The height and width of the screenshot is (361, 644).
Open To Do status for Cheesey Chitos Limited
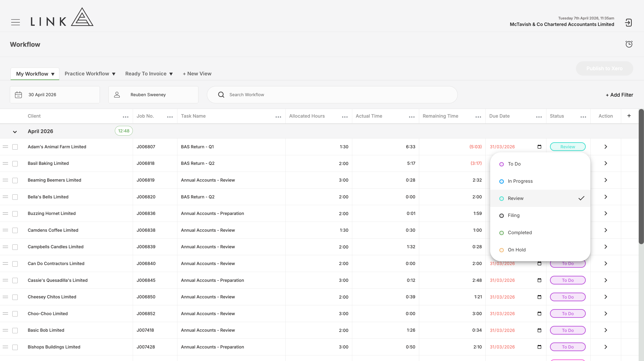[567, 297]
